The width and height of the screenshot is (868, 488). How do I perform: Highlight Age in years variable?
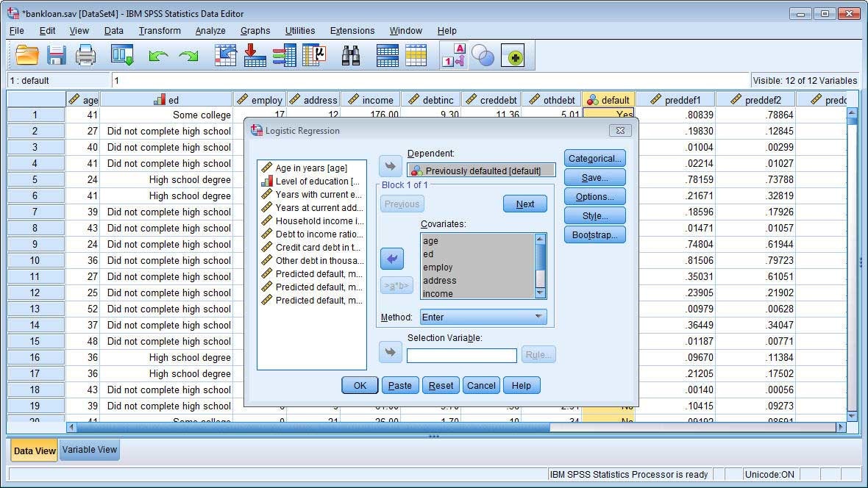312,166
